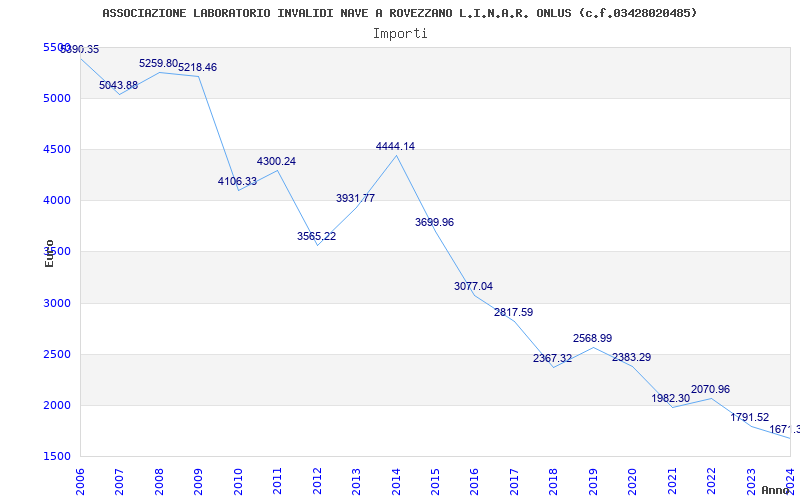
Task: Click the 2014 x-axis year label
Action: pos(395,482)
